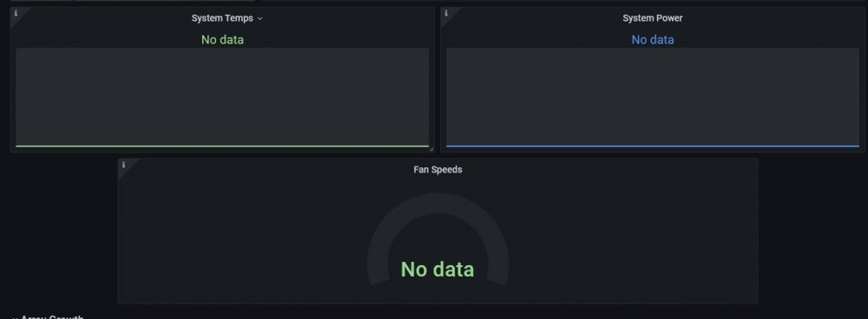
Task: Click the System Temps panel resize handle
Action: (431, 149)
